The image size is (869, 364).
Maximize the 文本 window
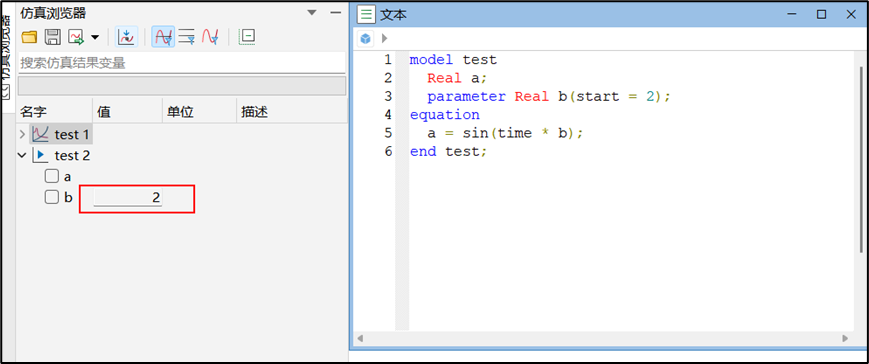tap(821, 14)
